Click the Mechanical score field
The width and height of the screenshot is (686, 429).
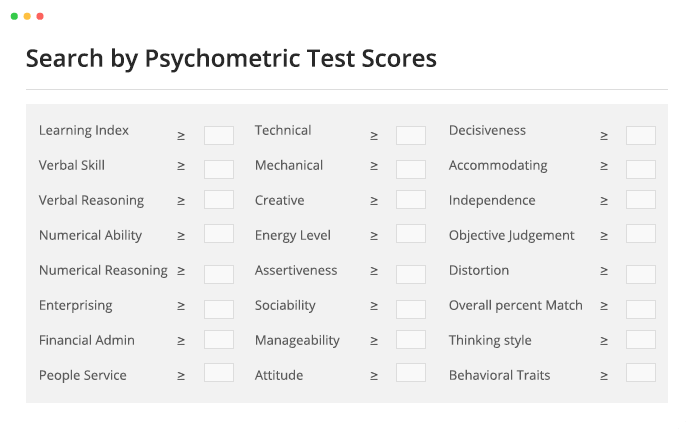(411, 169)
